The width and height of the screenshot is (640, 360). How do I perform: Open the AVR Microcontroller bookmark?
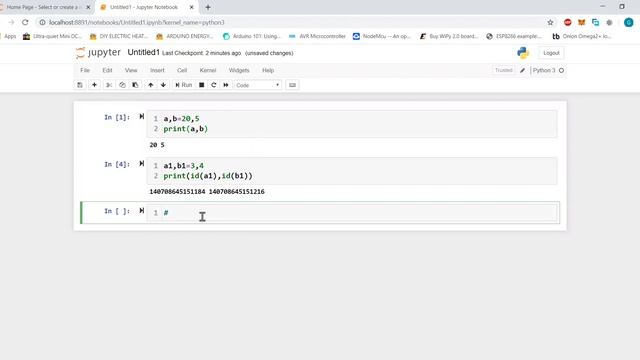(x=317, y=36)
